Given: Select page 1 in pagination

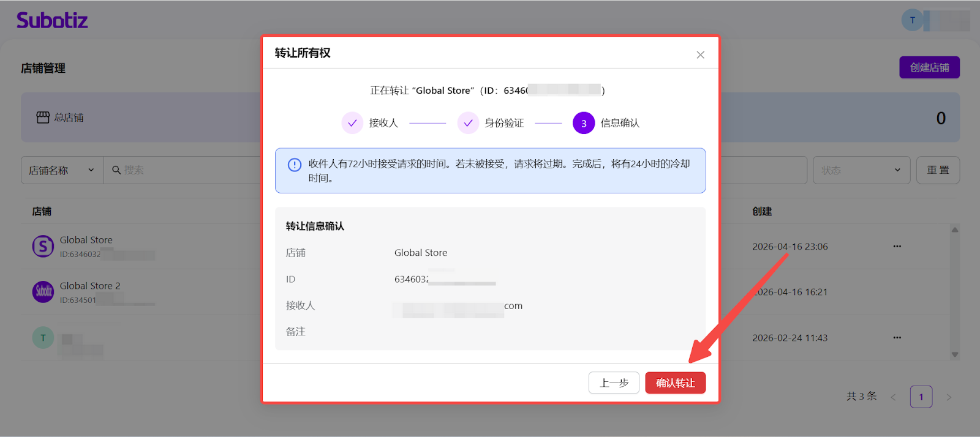Looking at the screenshot, I should (x=921, y=397).
